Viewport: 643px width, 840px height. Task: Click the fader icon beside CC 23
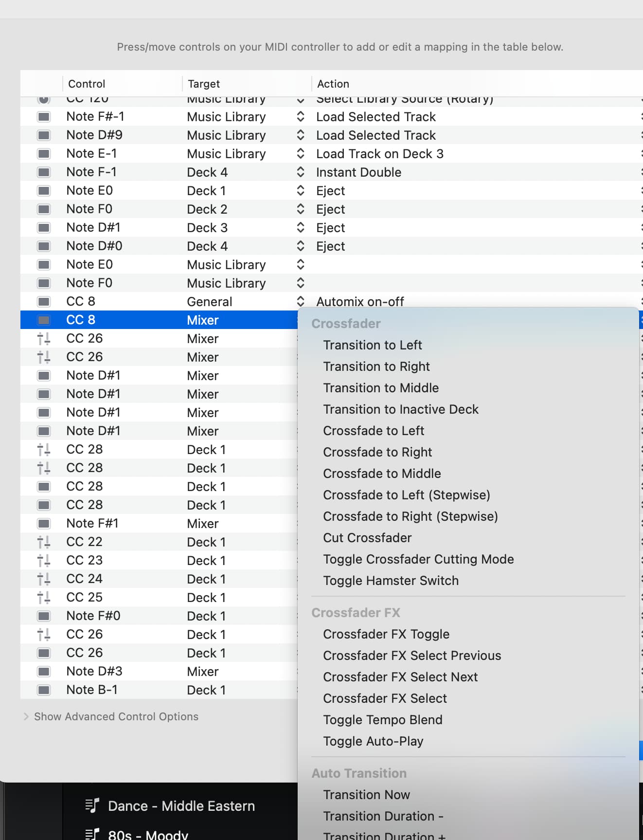44,561
